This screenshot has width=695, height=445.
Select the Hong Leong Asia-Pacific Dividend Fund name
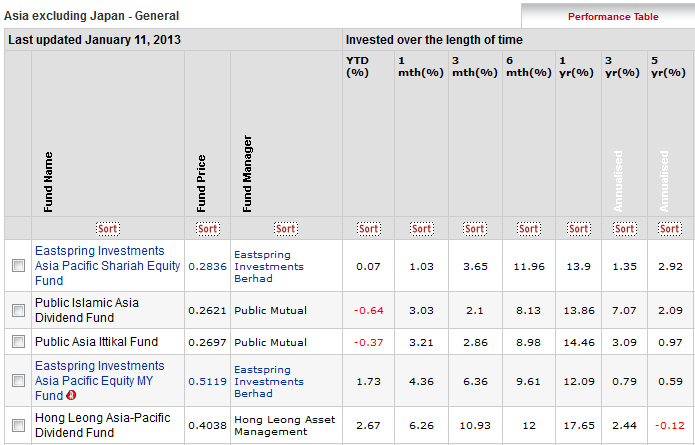click(x=102, y=425)
